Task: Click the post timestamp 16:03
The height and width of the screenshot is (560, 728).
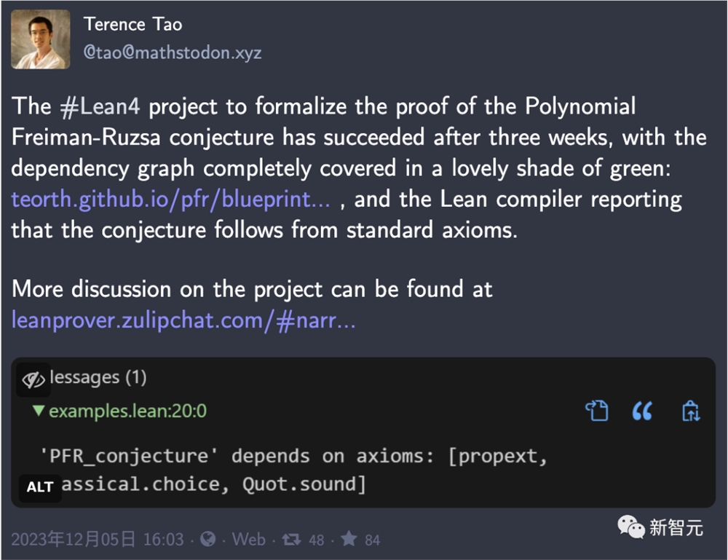Action: (163, 540)
